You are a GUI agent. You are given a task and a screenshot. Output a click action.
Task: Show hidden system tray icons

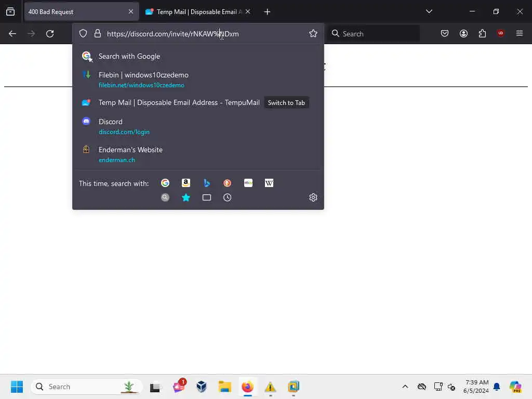(405, 387)
